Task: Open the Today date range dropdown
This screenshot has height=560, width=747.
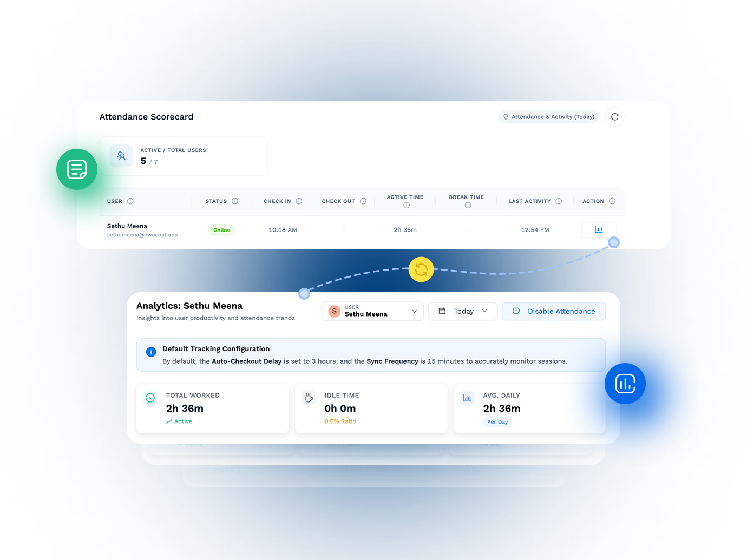Action: pyautogui.click(x=463, y=311)
